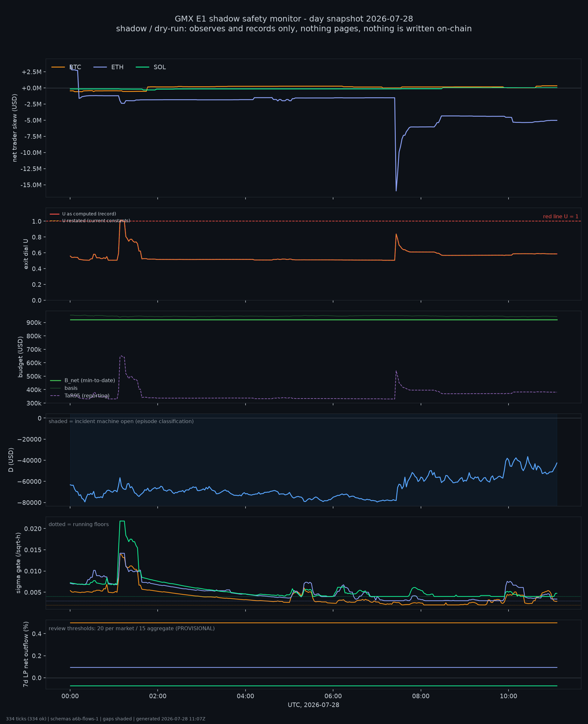Click the '08:00' time tick label

pyautogui.click(x=421, y=696)
